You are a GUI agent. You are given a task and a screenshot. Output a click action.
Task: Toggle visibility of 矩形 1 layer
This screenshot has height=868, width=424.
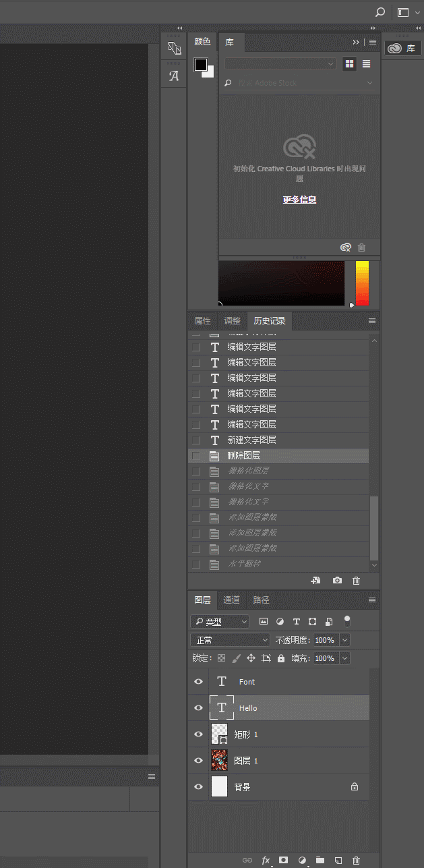pos(198,734)
